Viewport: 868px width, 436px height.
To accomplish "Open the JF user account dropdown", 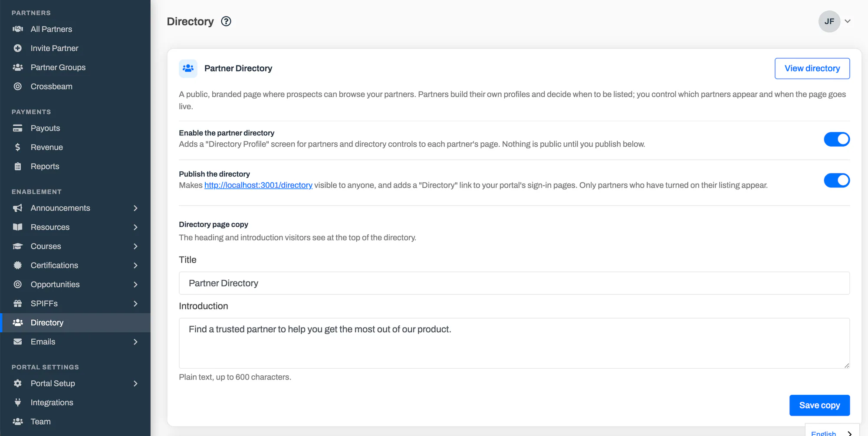I will click(835, 21).
